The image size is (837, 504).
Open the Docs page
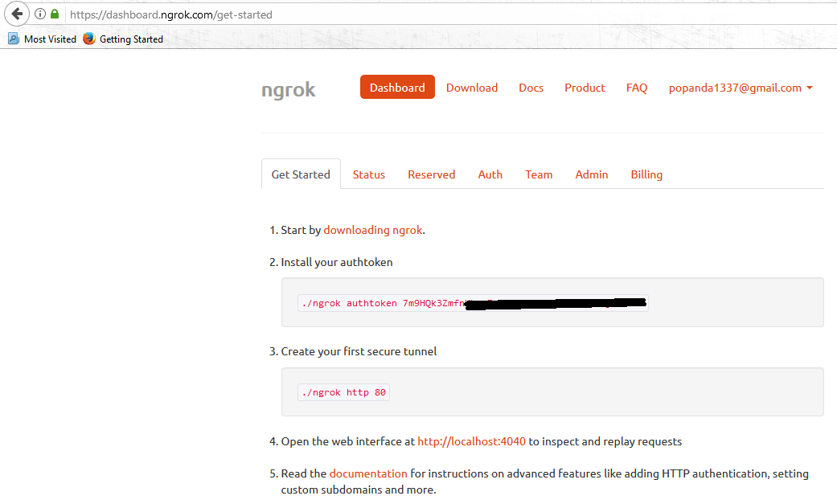click(531, 88)
